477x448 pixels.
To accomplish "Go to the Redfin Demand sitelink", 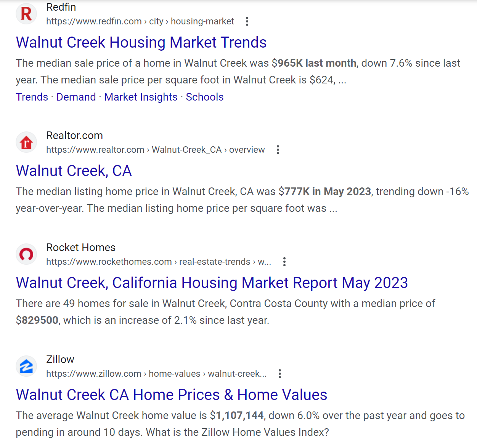I will 76,97.
